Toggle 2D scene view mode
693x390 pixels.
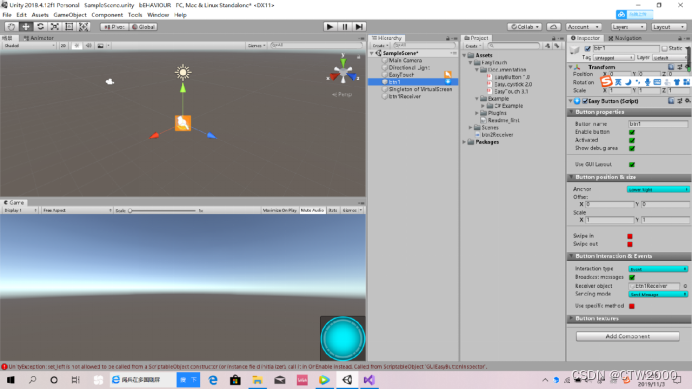pos(63,46)
